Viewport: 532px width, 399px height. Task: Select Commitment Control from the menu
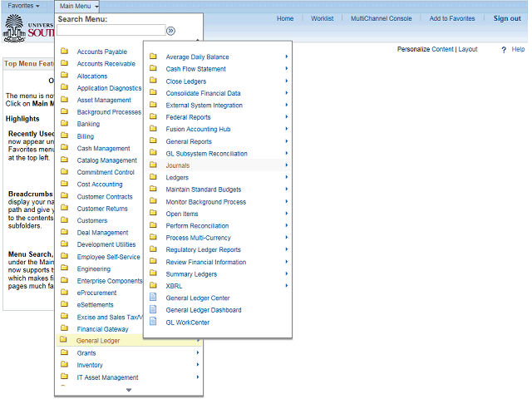106,172
